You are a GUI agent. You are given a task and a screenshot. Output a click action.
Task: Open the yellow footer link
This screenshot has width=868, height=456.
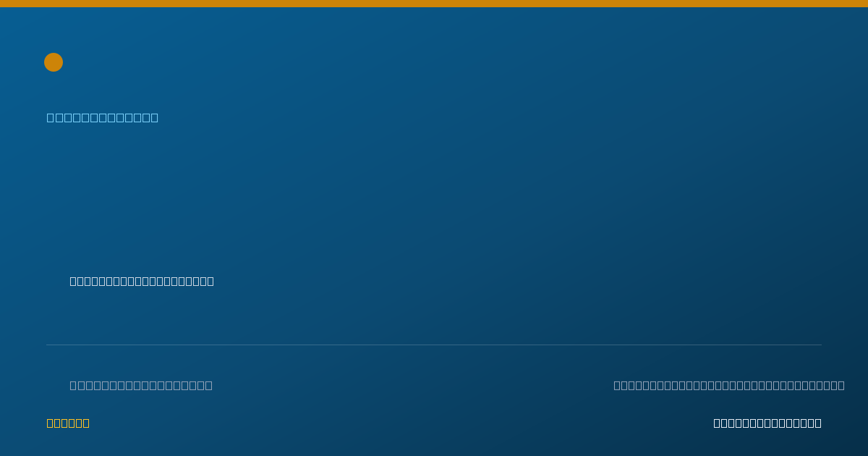[68, 423]
